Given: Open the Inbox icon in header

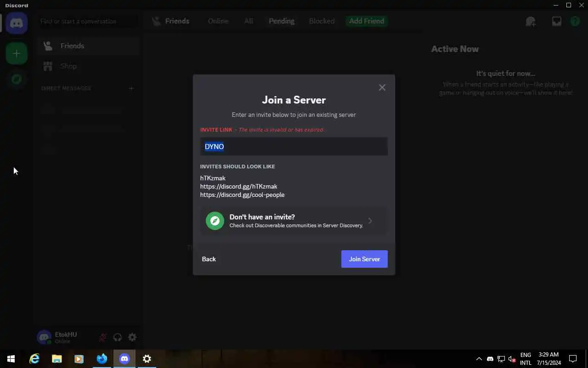Looking at the screenshot, I should (556, 21).
